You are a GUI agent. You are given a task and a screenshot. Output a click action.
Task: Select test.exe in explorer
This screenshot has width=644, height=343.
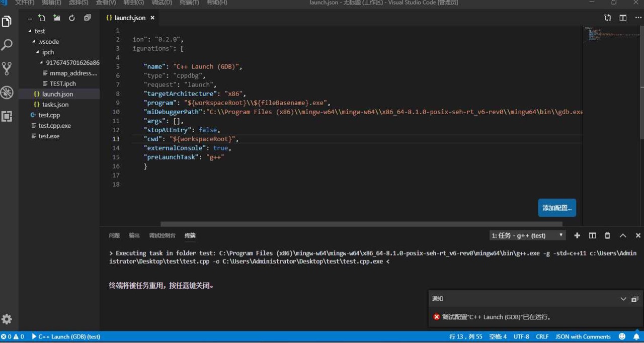pyautogui.click(x=49, y=136)
